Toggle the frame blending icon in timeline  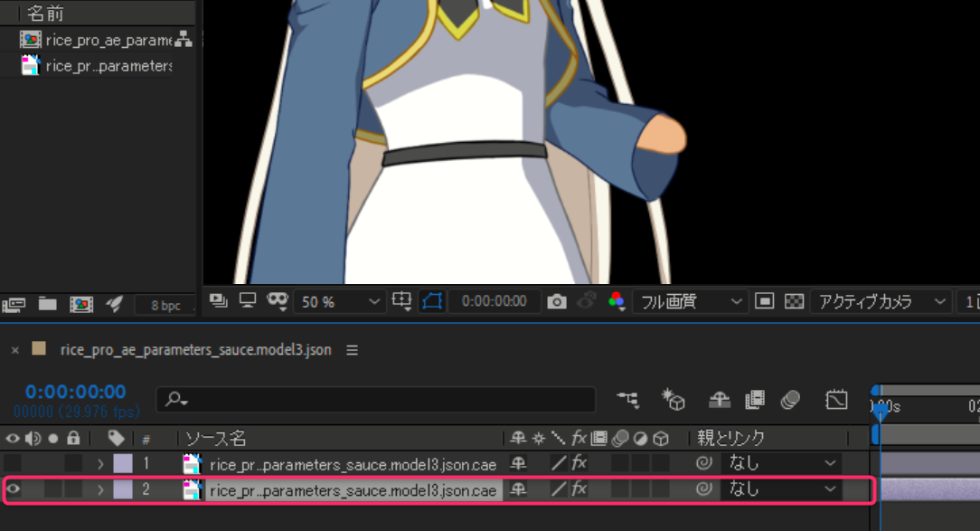(755, 399)
